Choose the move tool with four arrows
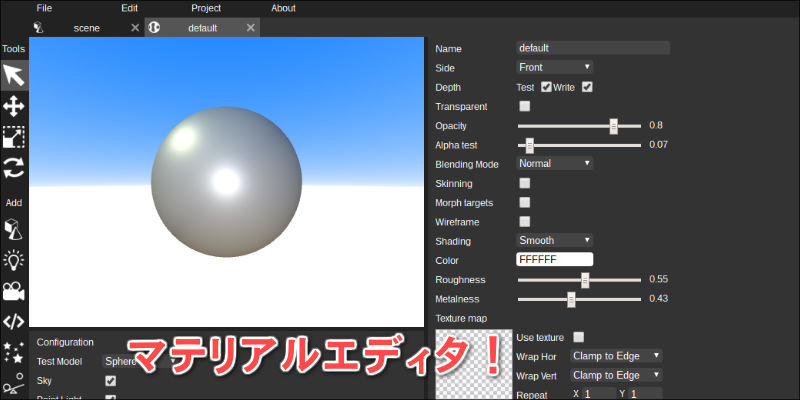 click(14, 107)
